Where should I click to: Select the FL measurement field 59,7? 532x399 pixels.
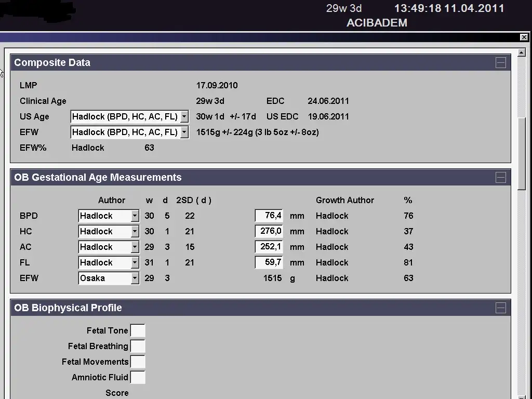coord(269,262)
